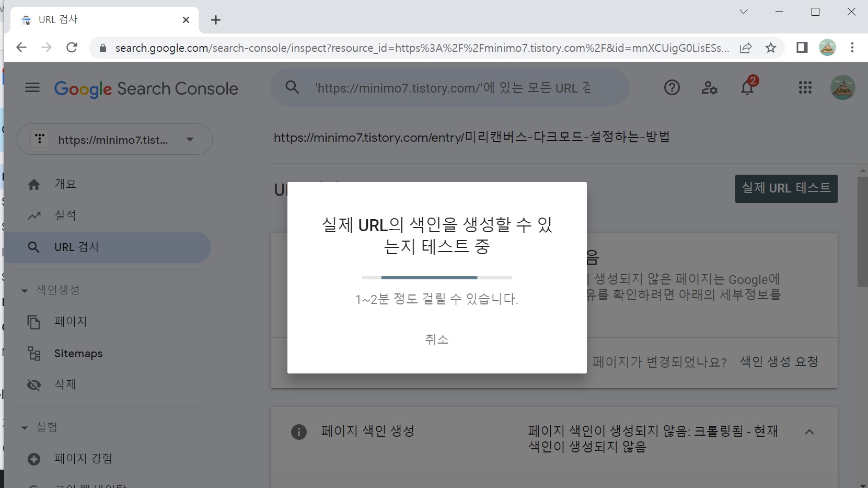Open Chrome profile avatar in toolbar

point(827,48)
